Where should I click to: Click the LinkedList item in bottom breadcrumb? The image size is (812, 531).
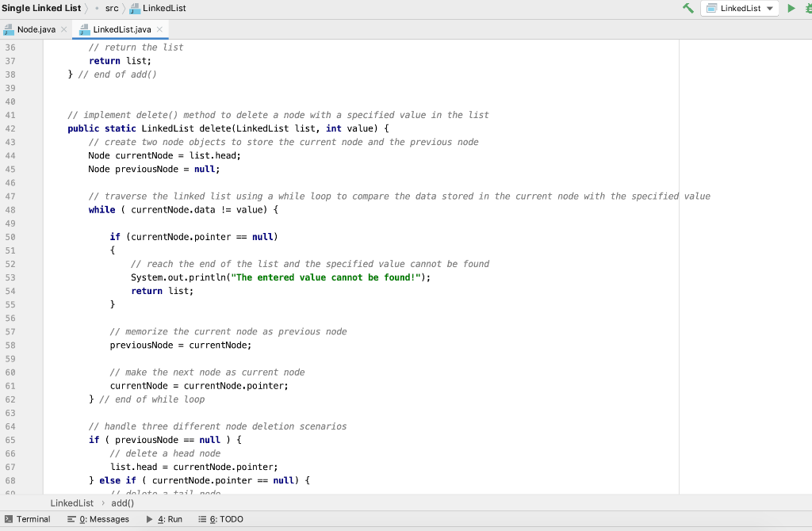coord(72,503)
